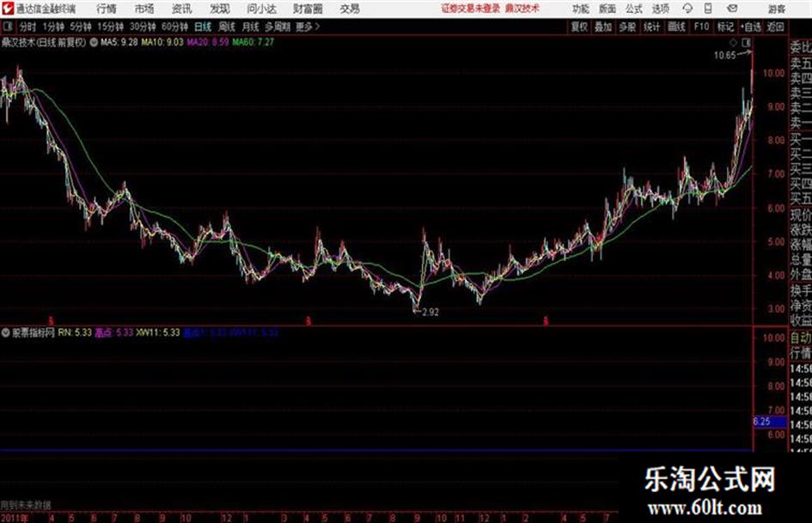Click the Tongdaxin red logo icon

pos(7,9)
